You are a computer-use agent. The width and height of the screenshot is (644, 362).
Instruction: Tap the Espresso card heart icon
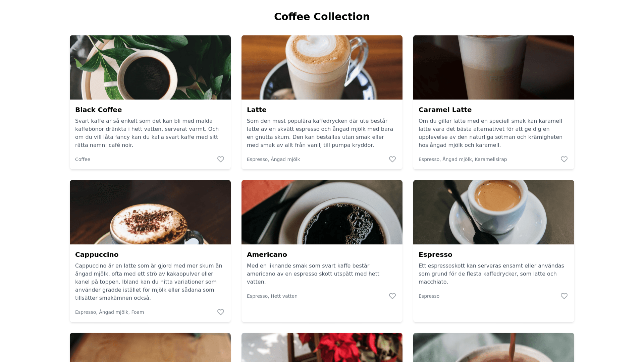point(564,296)
